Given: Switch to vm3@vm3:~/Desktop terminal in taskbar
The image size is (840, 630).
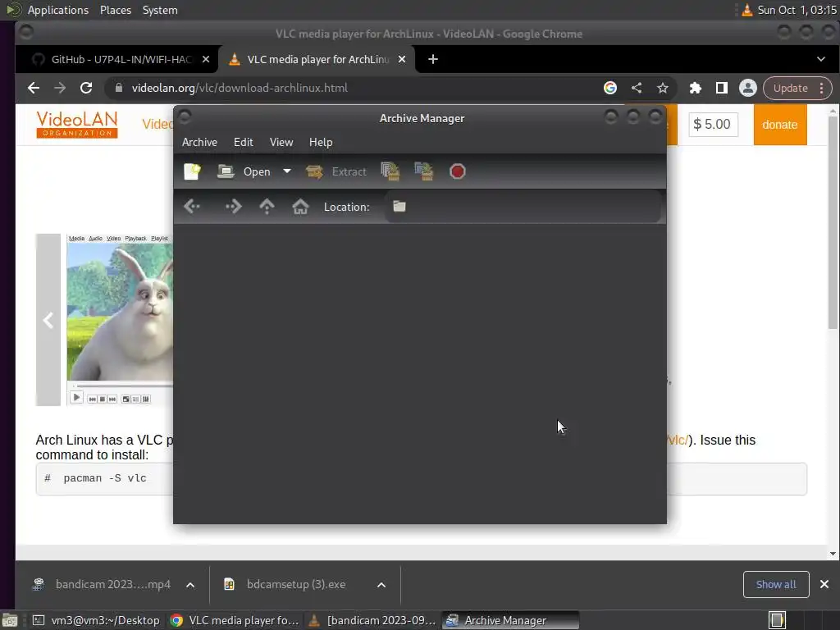Looking at the screenshot, I should pyautogui.click(x=96, y=620).
